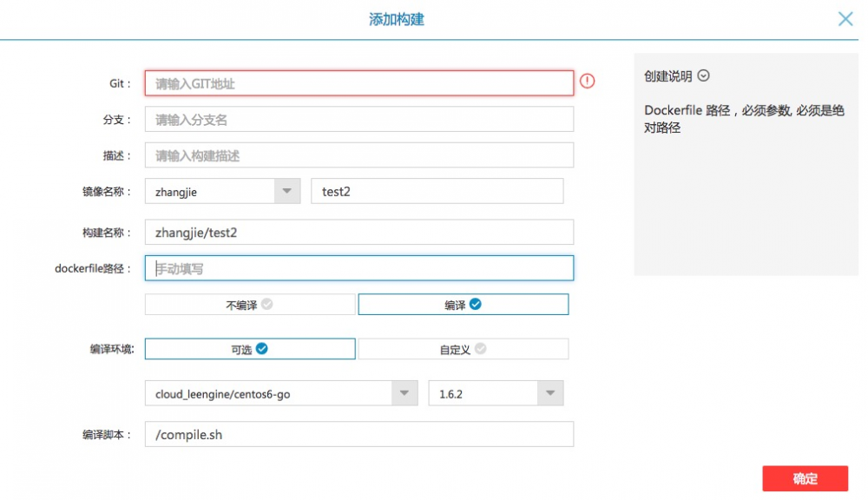Open the version dropdown showing 1.6.2
Viewport: 868px width, 500px height.
[495, 392]
